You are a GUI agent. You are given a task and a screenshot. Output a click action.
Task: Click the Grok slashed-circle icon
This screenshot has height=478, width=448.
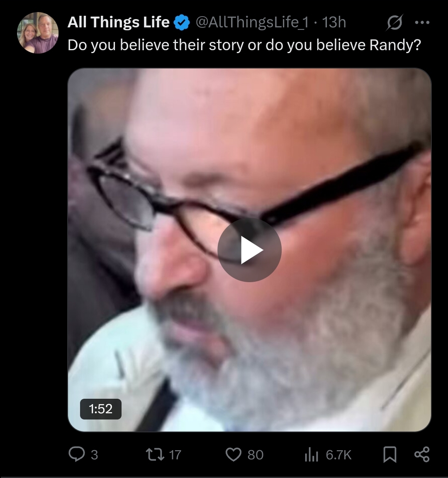[x=394, y=22]
